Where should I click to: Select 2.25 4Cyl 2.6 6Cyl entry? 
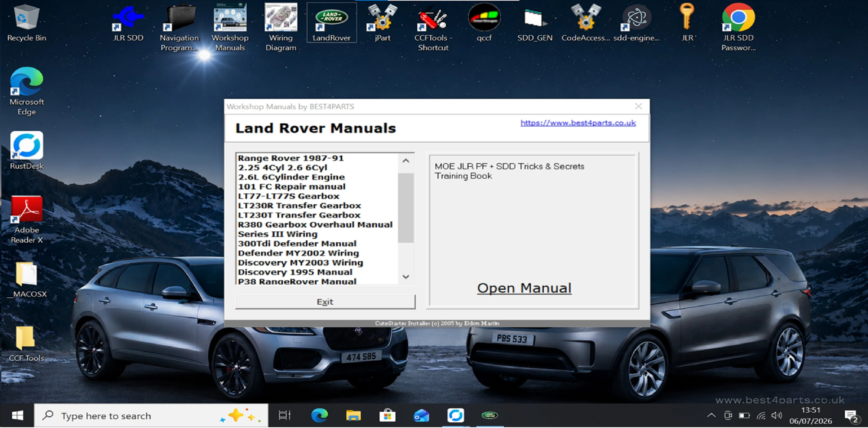point(282,167)
